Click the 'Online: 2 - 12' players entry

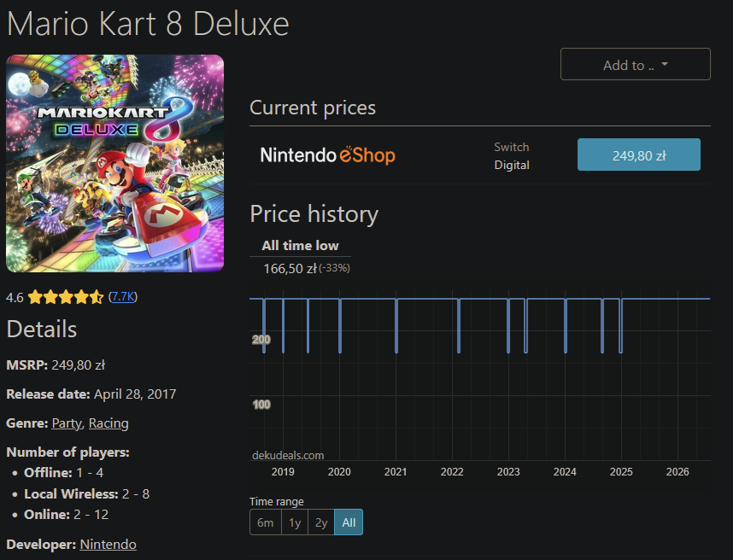coord(67,515)
